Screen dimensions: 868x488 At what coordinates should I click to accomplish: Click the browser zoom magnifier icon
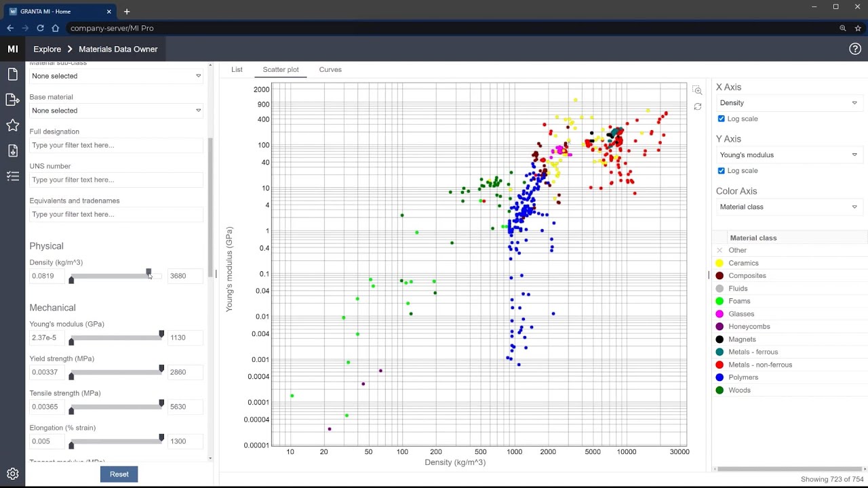[x=843, y=28]
